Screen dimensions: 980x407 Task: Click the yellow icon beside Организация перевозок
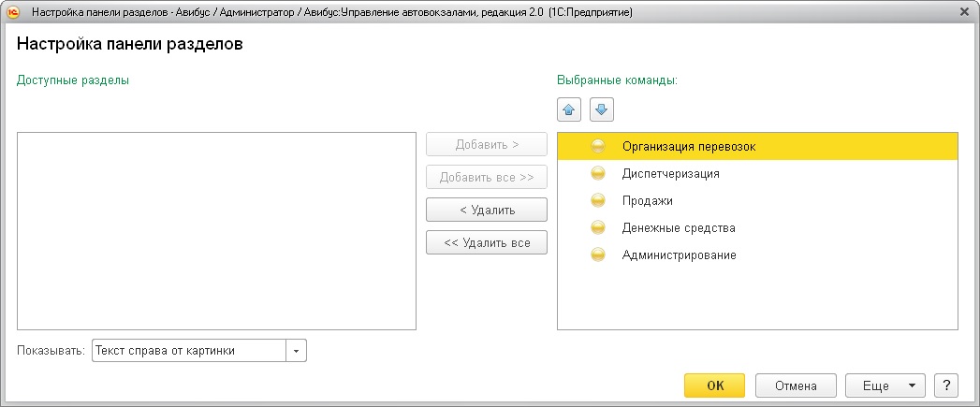pos(598,146)
